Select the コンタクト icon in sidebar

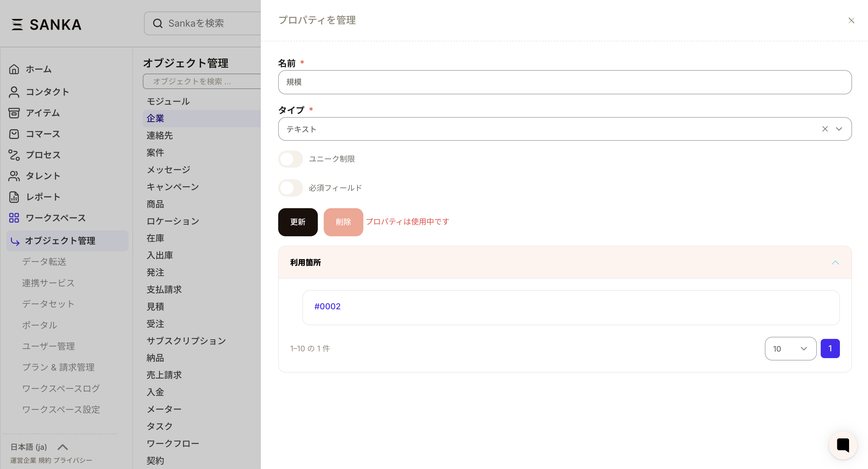(14, 92)
